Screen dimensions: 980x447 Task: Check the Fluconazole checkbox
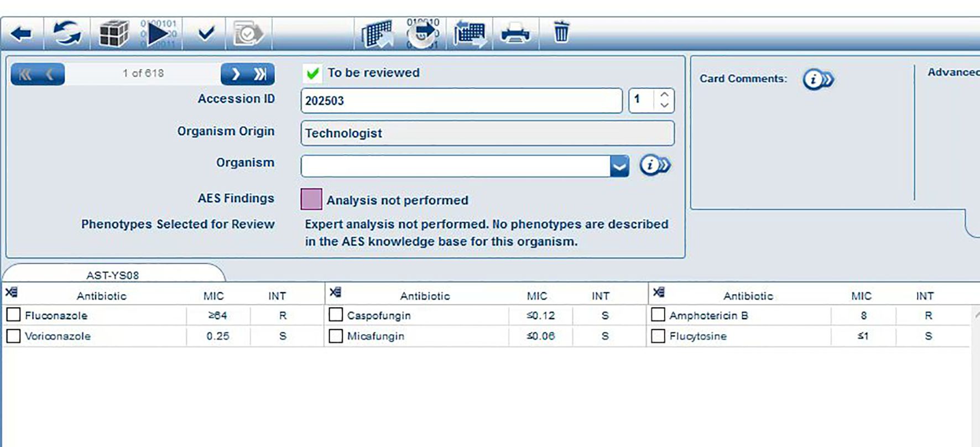[13, 315]
